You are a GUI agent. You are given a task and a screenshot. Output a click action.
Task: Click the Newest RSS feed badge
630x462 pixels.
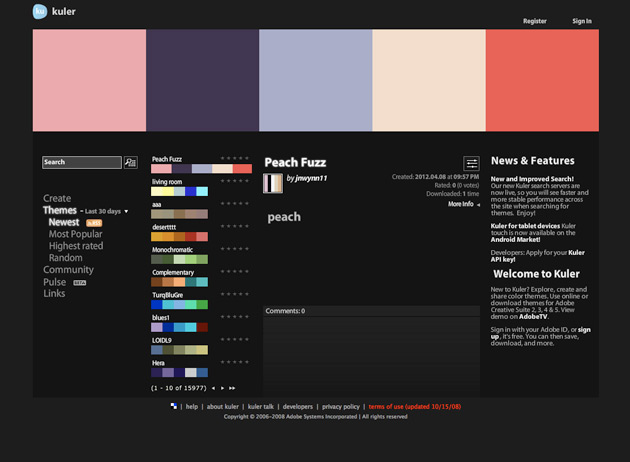click(94, 223)
